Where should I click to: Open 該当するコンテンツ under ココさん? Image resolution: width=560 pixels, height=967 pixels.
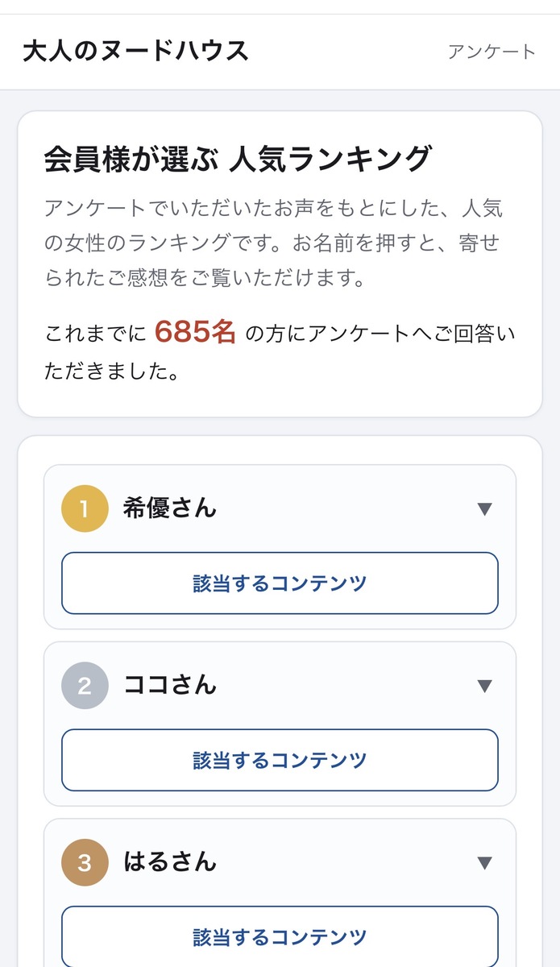[x=280, y=761]
